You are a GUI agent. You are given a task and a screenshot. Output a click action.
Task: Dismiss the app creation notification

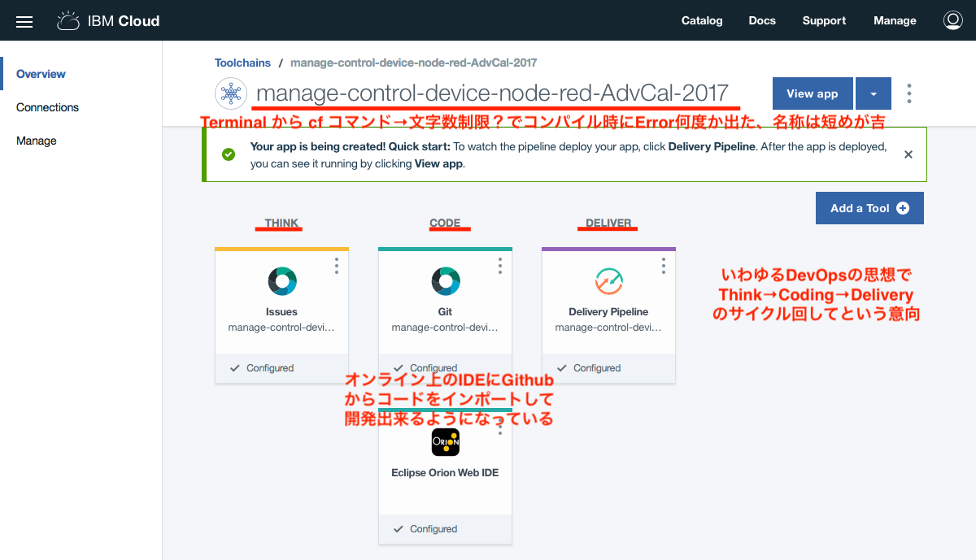908,154
